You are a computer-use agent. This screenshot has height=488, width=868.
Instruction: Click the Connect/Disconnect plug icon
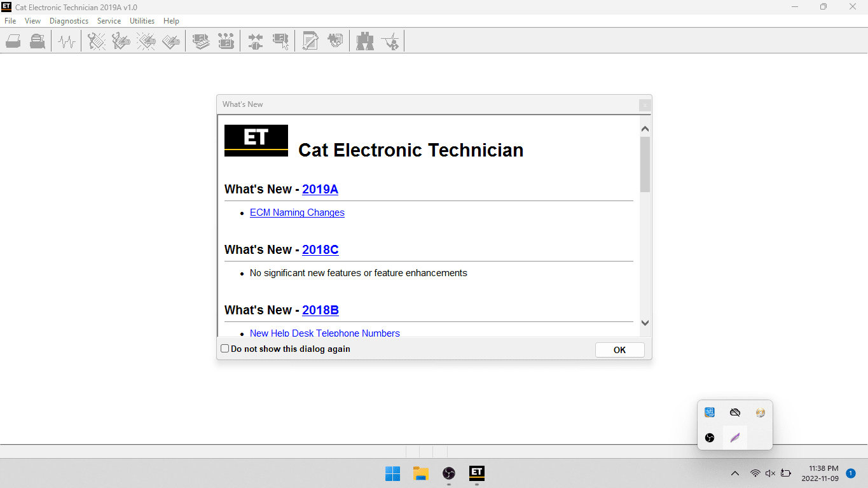tap(256, 42)
